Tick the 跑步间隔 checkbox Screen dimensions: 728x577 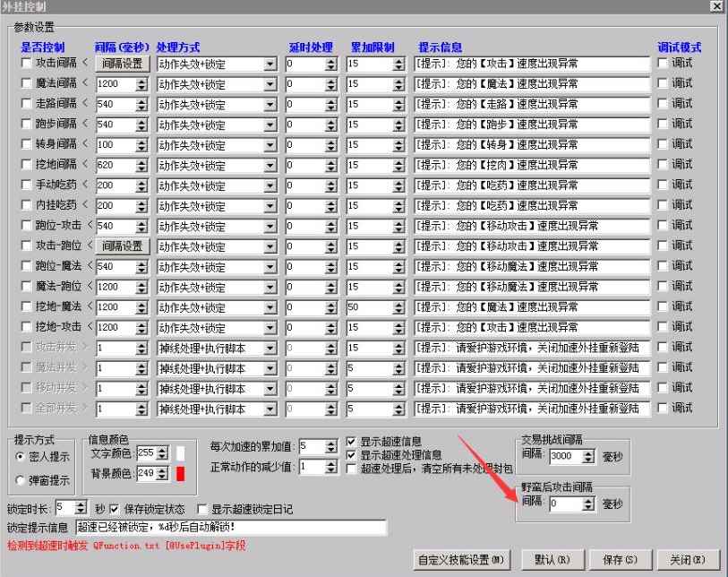27,124
